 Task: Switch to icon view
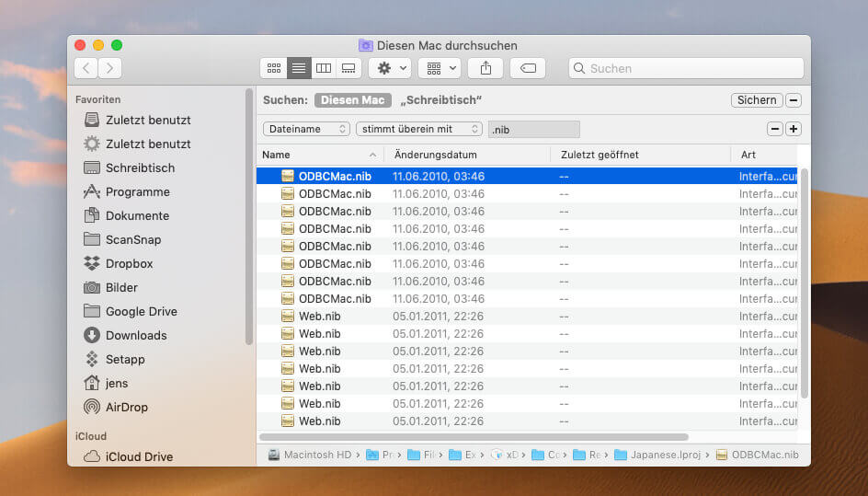click(x=273, y=68)
